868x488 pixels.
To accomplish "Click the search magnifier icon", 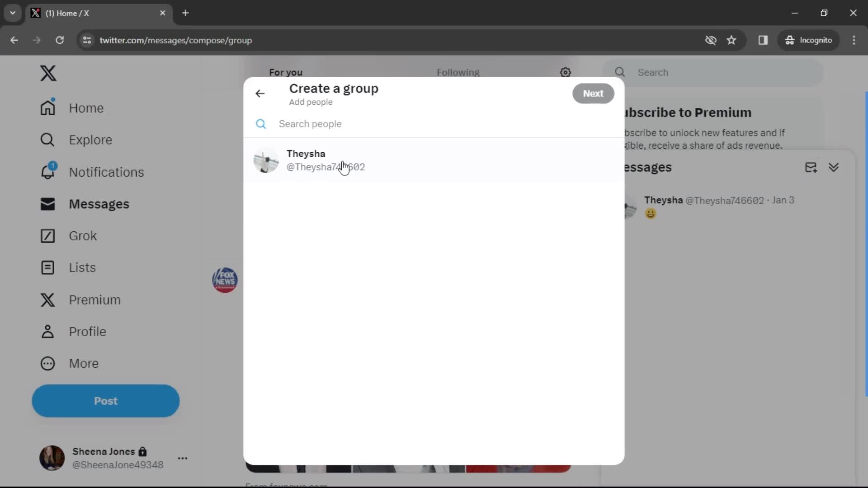I will 260,123.
